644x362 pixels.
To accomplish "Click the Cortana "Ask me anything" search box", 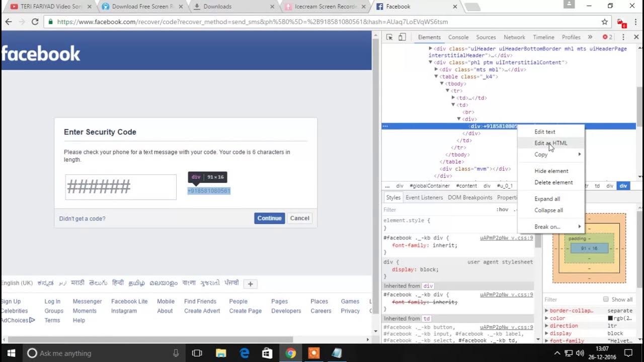I will pyautogui.click(x=103, y=353).
